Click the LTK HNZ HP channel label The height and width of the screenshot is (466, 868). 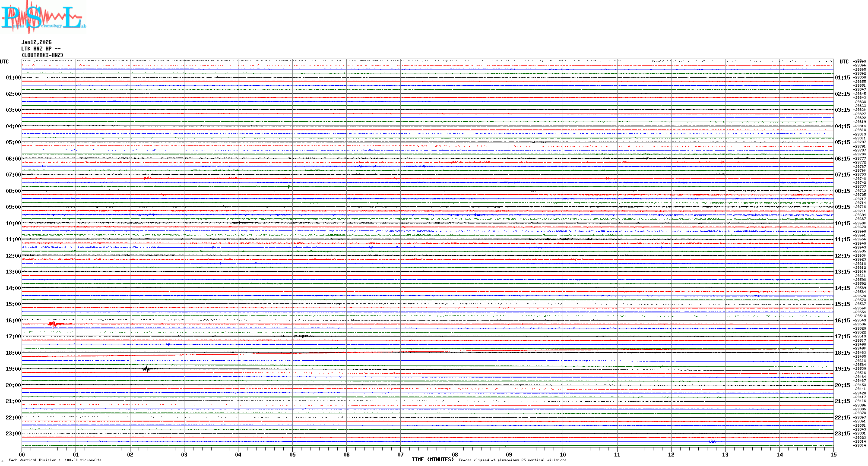[41, 49]
